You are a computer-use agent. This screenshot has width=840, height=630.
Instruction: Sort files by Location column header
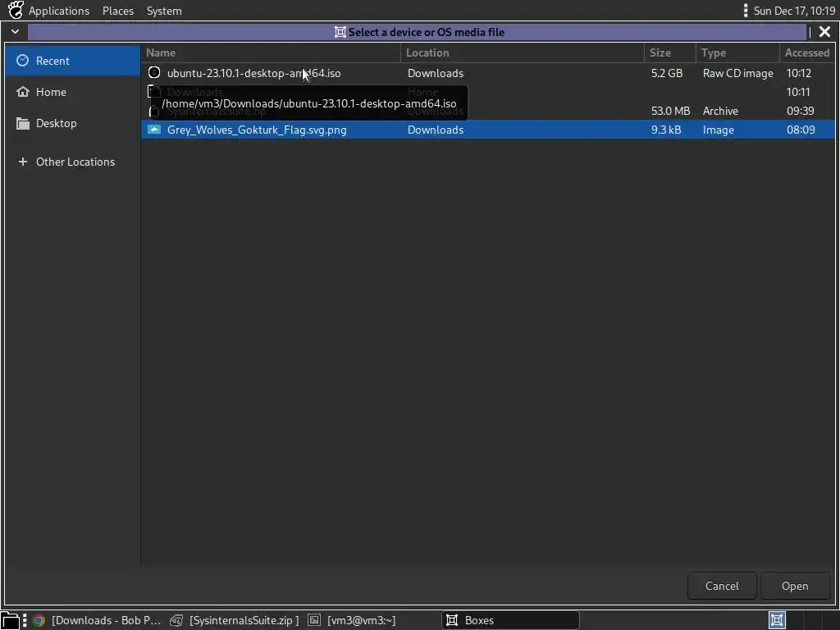point(523,52)
